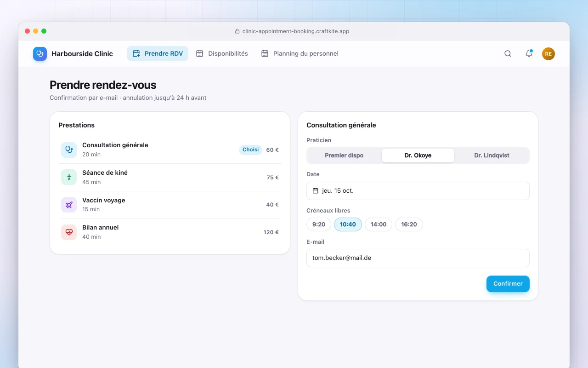This screenshot has height=368, width=588.
Task: Pick the 14:00 time slot
Action: pos(379,224)
